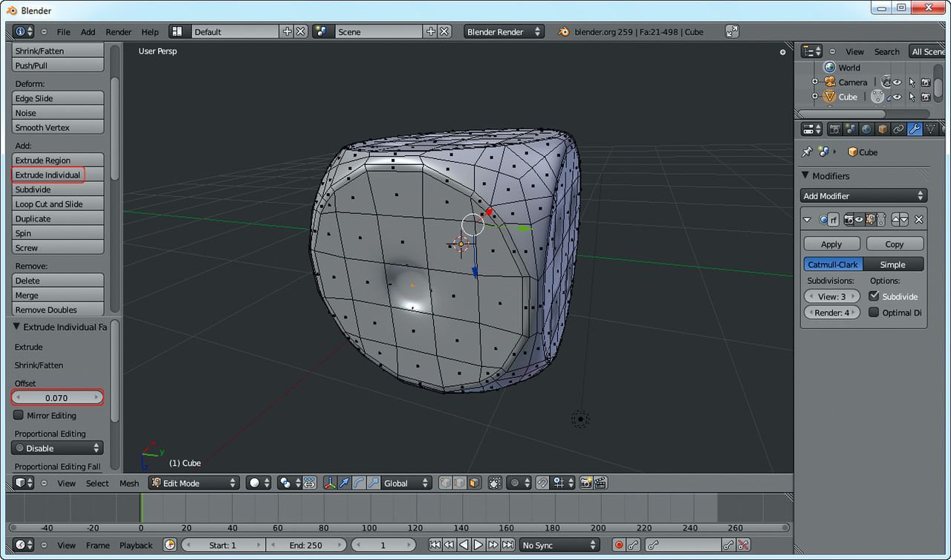Image resolution: width=951 pixels, height=560 pixels.
Task: Open the No Sync dropdown
Action: coord(559,545)
